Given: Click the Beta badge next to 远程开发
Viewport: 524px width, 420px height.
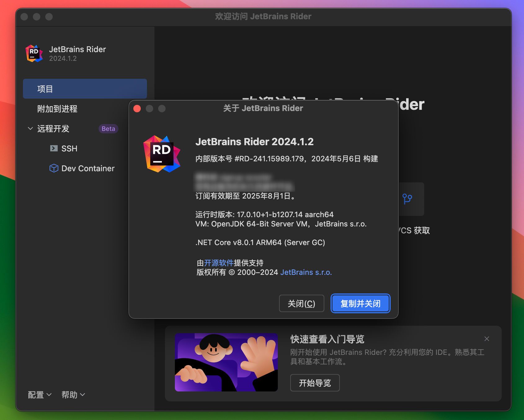Looking at the screenshot, I should pos(108,129).
